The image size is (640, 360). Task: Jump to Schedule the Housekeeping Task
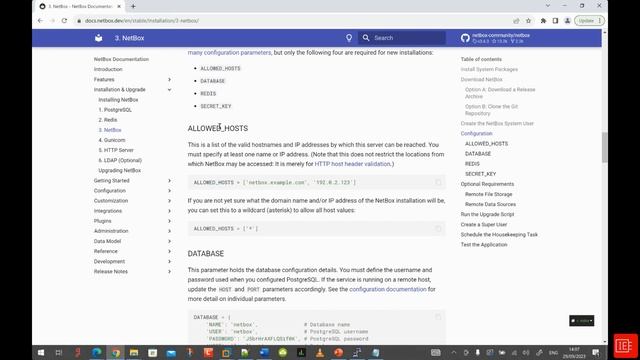(x=499, y=235)
